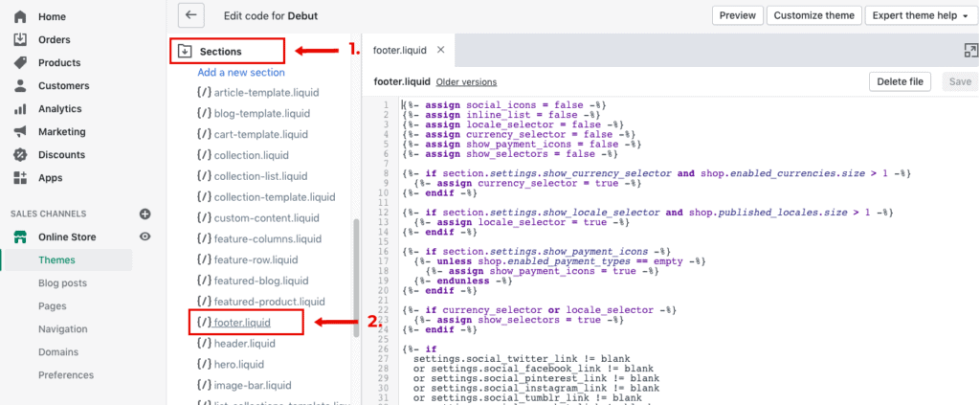Place cursor on code line 1
The height and width of the screenshot is (405, 980).
pos(503,105)
